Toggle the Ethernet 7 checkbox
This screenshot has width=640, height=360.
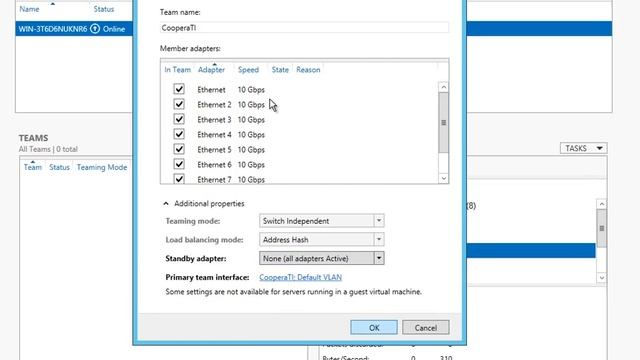click(179, 179)
